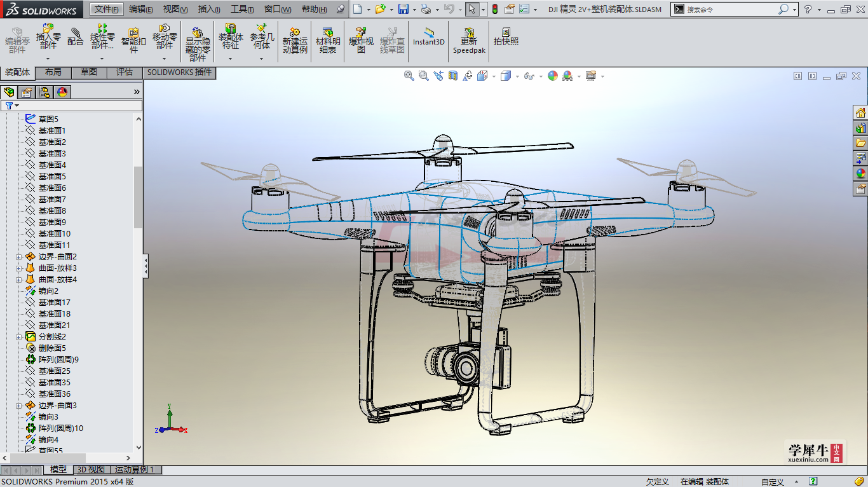Image resolution: width=868 pixels, height=487 pixels.
Task: Click Reference Geometry (参考几何体) icon
Action: (262, 36)
